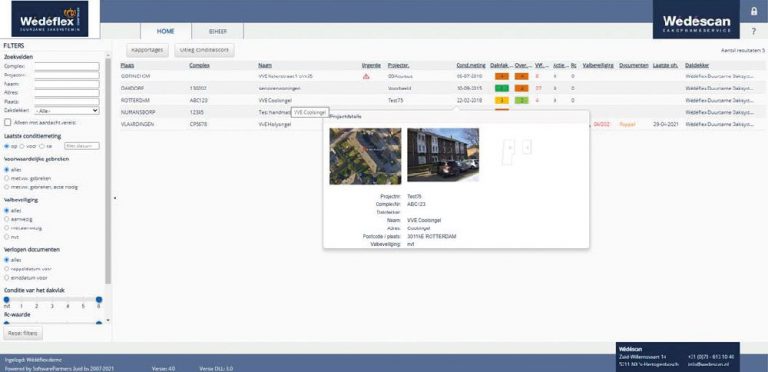
Task: Click the lock icon in top-right corner
Action: [754, 11]
